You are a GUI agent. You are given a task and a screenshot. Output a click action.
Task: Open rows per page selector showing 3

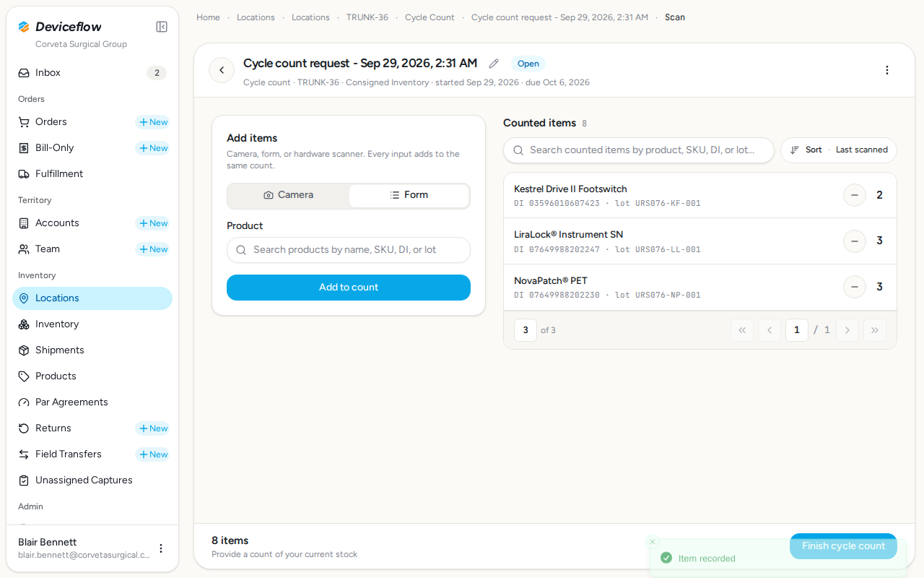[x=526, y=330]
